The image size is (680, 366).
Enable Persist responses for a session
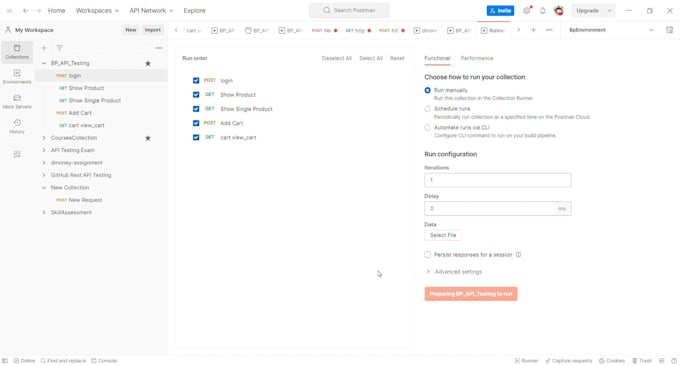click(428, 255)
